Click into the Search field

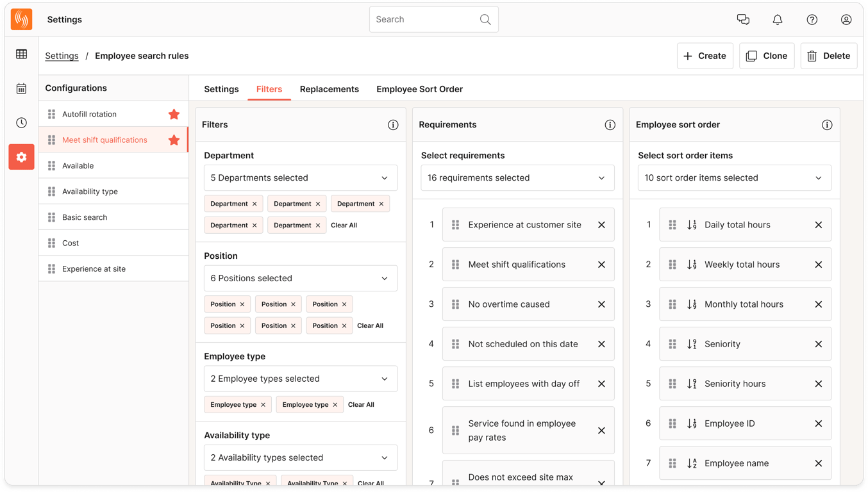tap(433, 20)
